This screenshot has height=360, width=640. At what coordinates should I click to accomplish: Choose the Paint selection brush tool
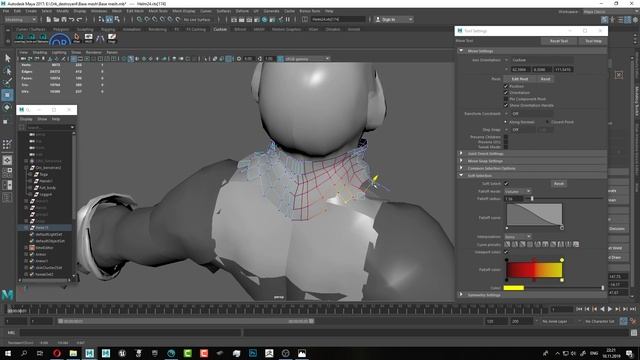pos(7,82)
